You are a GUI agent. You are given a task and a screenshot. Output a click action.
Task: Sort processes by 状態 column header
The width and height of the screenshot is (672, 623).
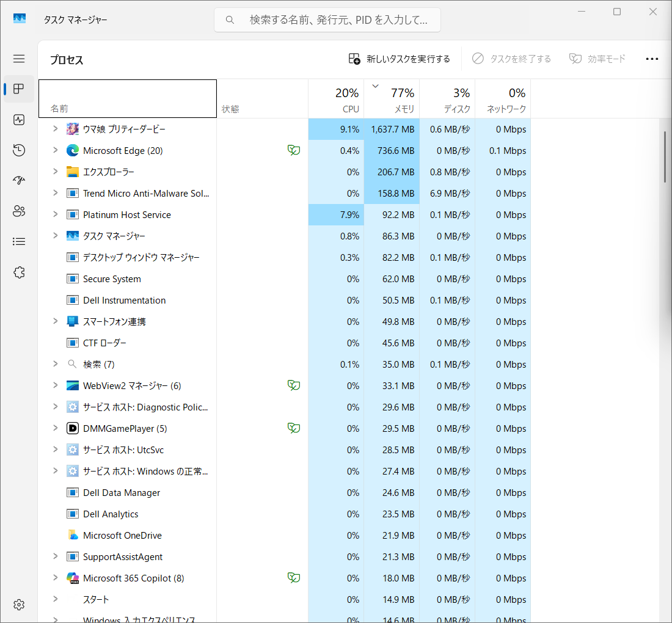click(263, 99)
